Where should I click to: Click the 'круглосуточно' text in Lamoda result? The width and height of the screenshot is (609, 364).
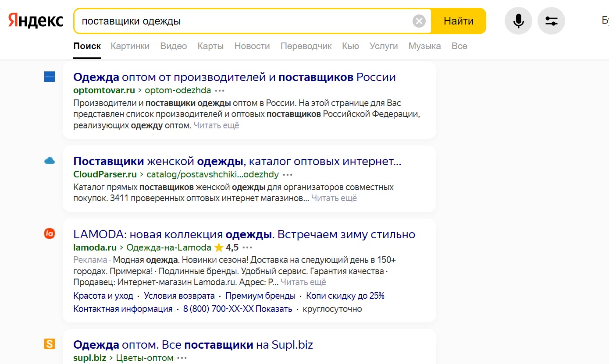(332, 309)
